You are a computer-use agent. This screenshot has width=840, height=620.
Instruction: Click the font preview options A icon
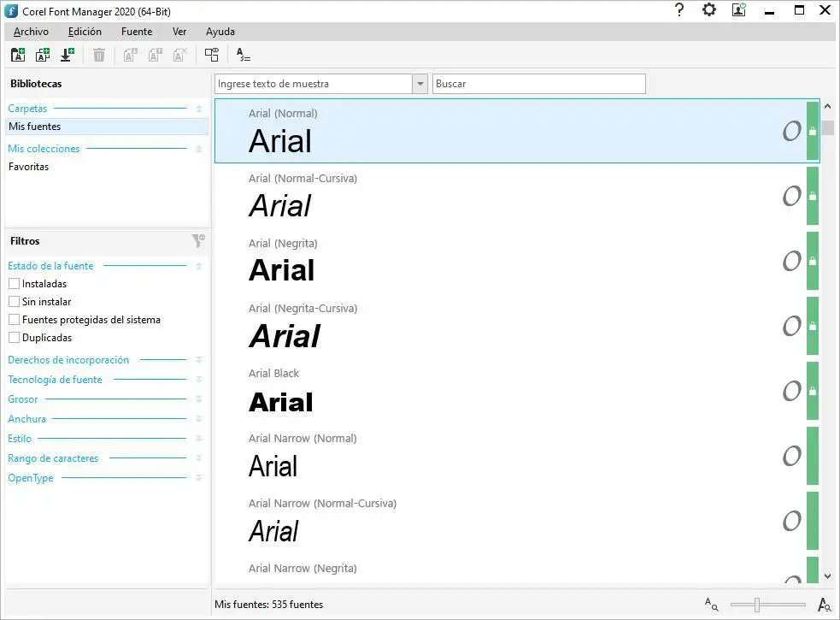click(x=244, y=55)
